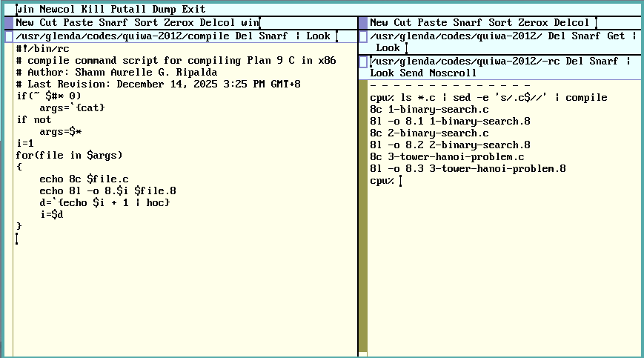Click Look in the -rc window tag
The width and height of the screenshot is (644, 358).
382,73
